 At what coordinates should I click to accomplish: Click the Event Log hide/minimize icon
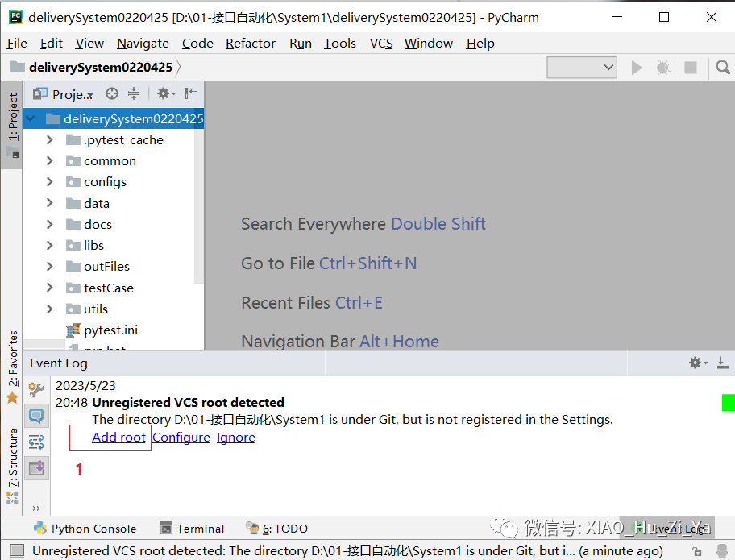tap(722, 363)
